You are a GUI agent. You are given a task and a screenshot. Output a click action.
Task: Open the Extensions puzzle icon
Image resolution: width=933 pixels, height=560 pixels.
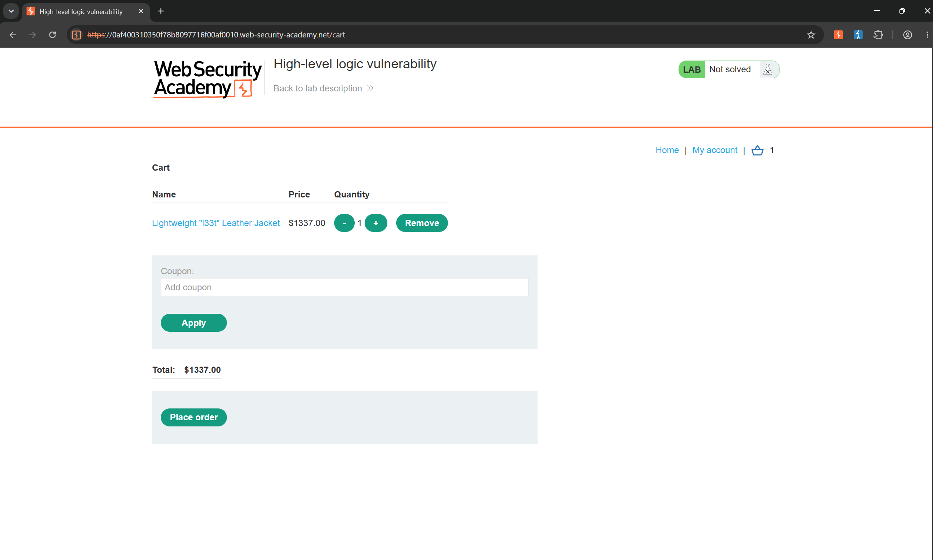coord(878,35)
